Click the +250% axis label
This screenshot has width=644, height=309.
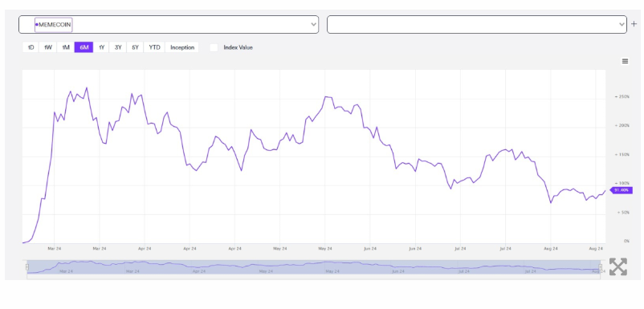pos(622,97)
